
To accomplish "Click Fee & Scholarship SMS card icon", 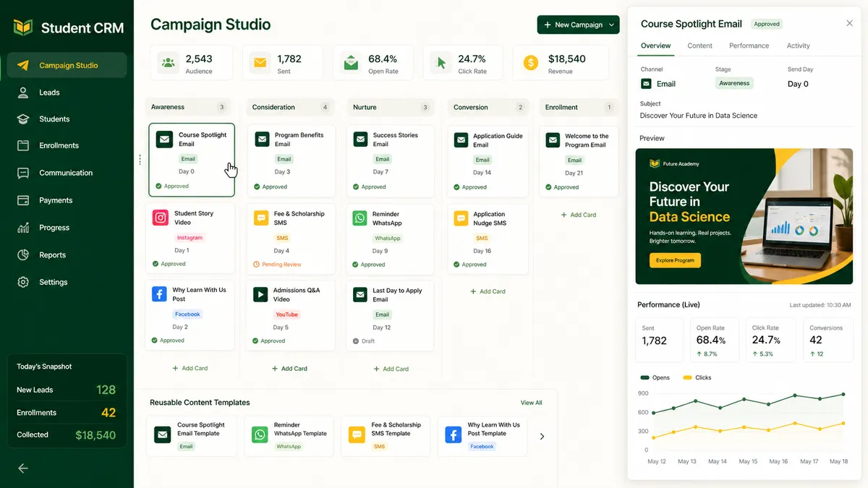I will pyautogui.click(x=260, y=218).
